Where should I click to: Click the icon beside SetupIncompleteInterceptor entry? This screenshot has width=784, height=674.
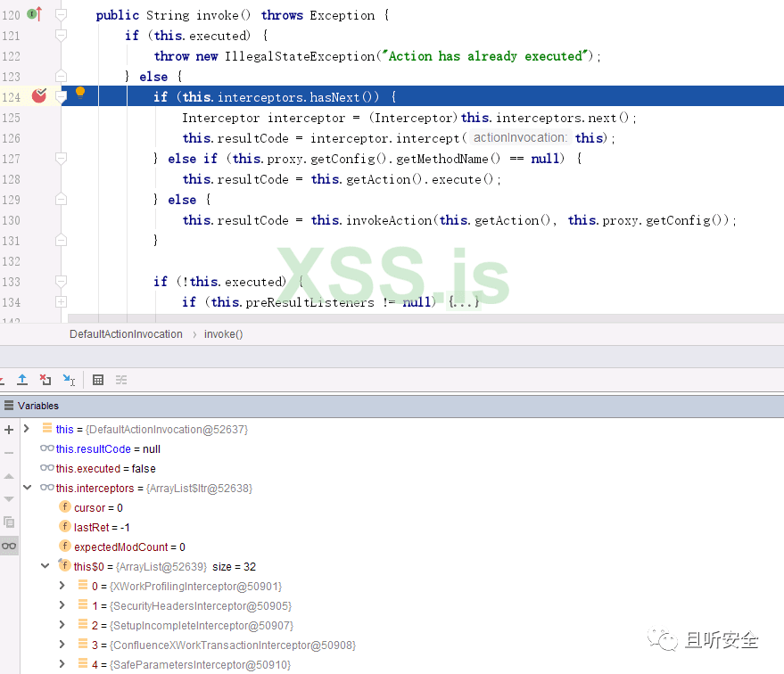tap(83, 624)
